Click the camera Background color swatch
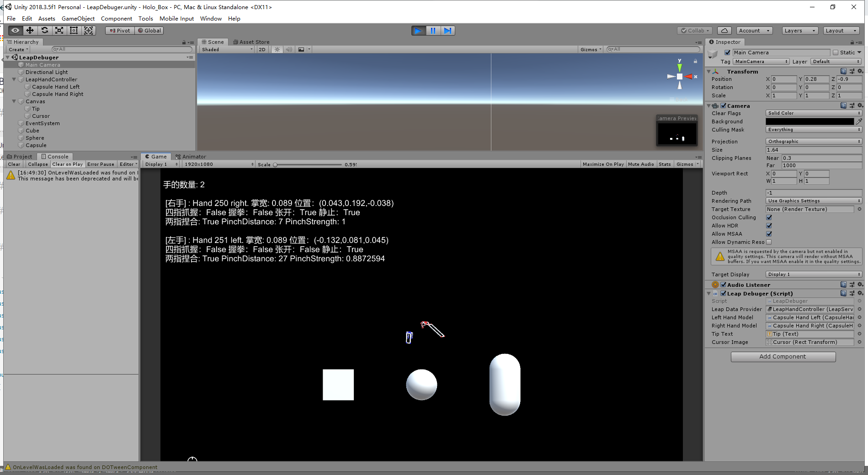Screen dimensions: 868x475 tap(809, 121)
